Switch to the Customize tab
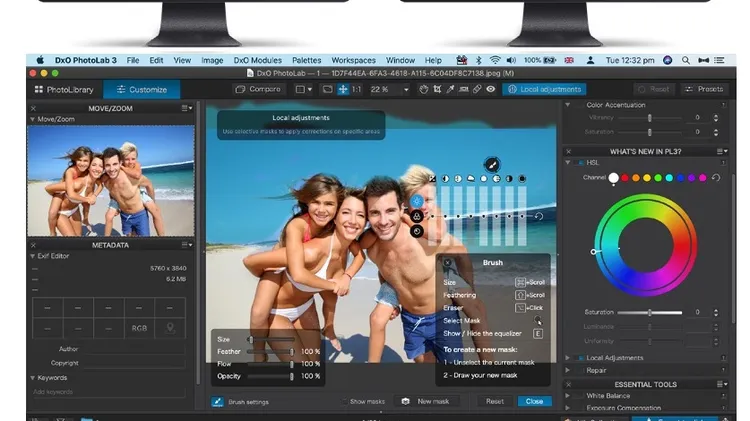 click(x=142, y=89)
